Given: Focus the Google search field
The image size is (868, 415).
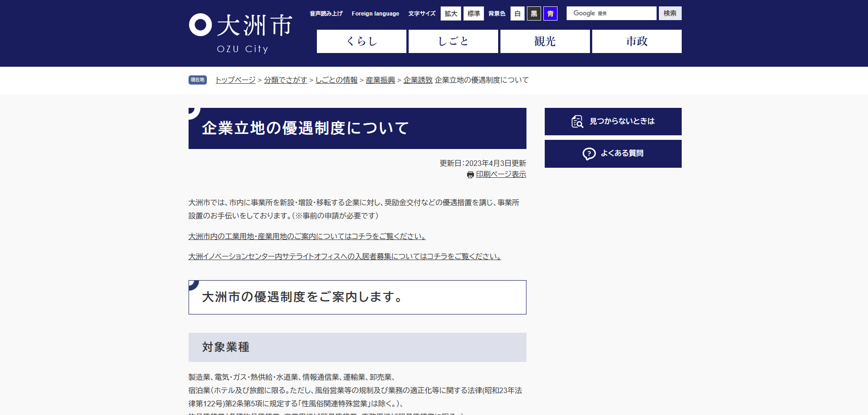Looking at the screenshot, I should click(x=611, y=13).
